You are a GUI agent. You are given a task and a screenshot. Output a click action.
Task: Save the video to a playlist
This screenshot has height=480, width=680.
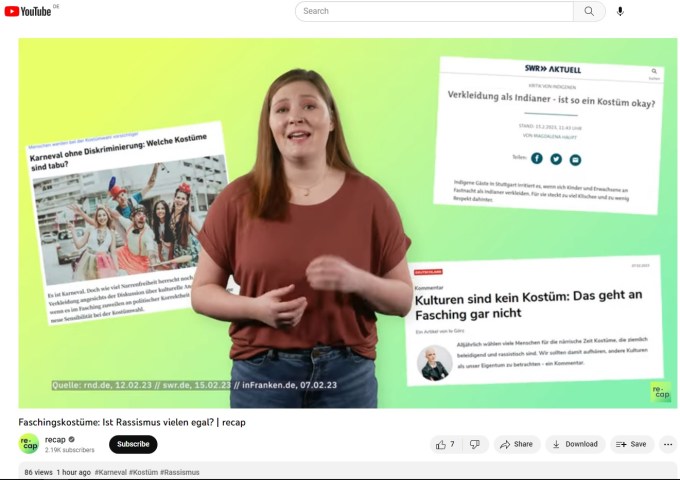click(x=631, y=444)
